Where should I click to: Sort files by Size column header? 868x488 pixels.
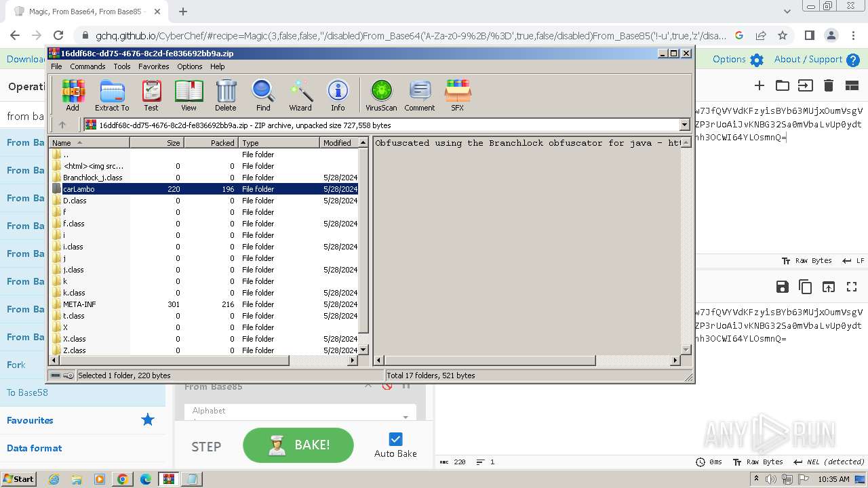157,143
